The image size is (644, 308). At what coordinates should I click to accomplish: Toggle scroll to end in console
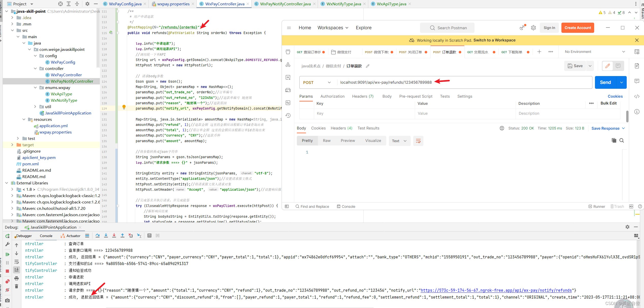click(x=17, y=270)
